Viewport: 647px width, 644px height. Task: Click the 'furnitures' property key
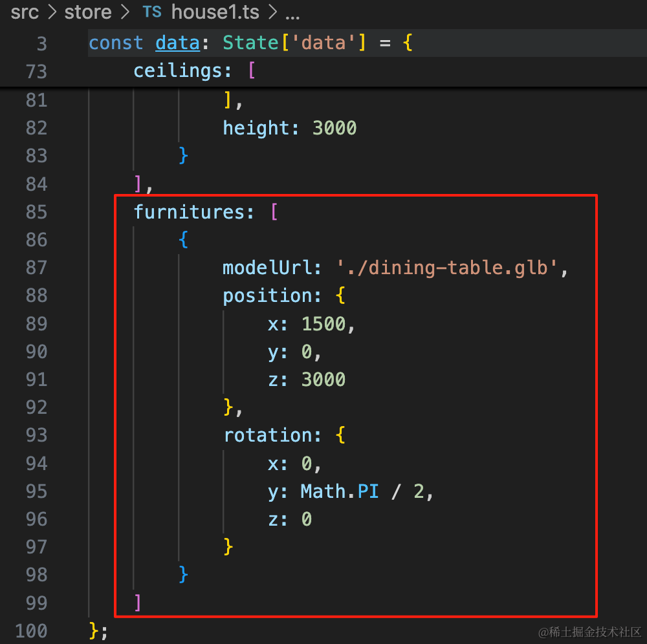point(189,212)
